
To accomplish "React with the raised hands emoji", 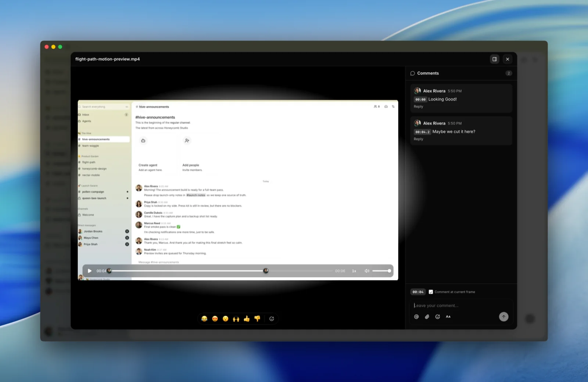I will click(x=236, y=318).
